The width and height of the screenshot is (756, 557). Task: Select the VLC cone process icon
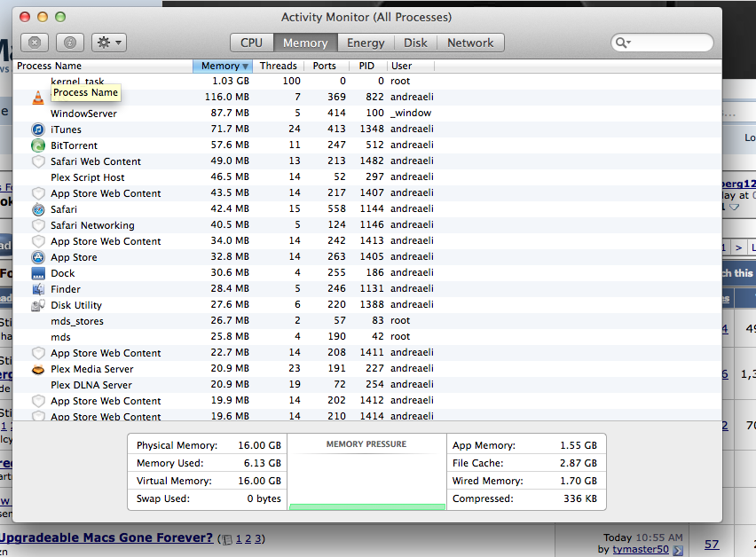pyautogui.click(x=38, y=98)
